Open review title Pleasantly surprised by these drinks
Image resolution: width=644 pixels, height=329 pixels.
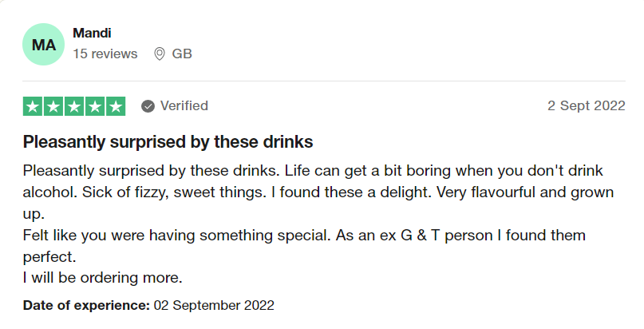coord(168,141)
